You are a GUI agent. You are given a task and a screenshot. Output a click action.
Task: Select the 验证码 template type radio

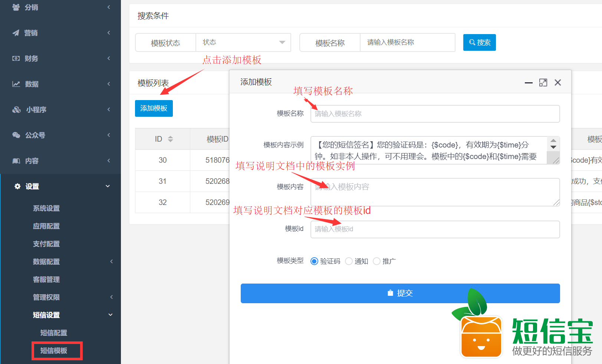(314, 261)
